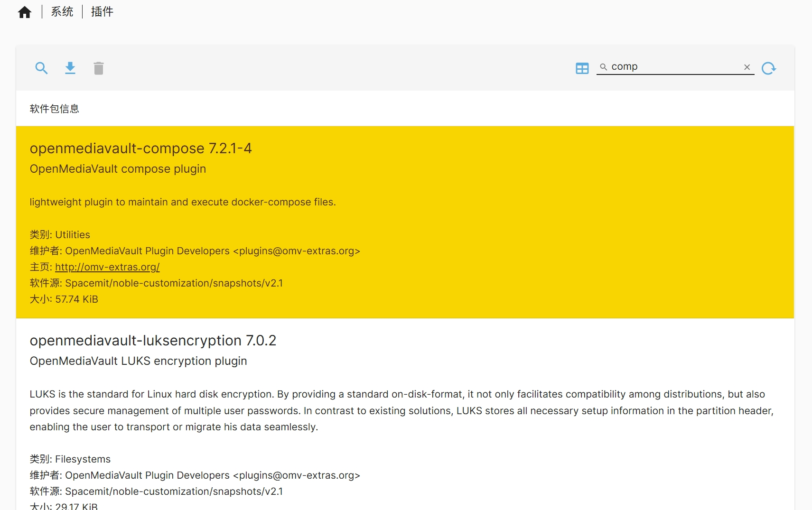Image resolution: width=812 pixels, height=510 pixels.
Task: Click the 大小: 57.74 KiB line
Action: pyautogui.click(x=64, y=299)
